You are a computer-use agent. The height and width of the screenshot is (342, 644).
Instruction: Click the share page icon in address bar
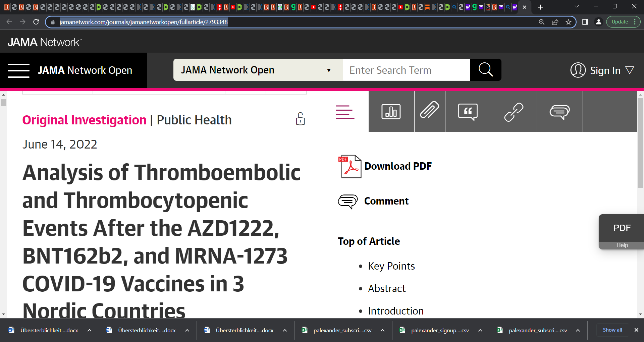[555, 22]
